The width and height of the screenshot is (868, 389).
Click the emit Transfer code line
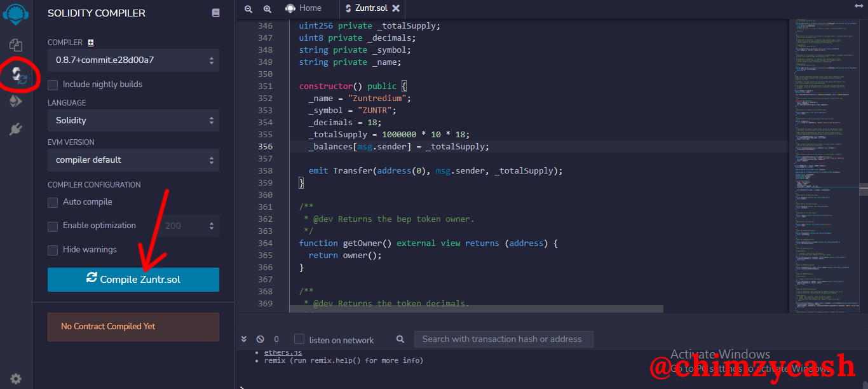click(x=436, y=171)
